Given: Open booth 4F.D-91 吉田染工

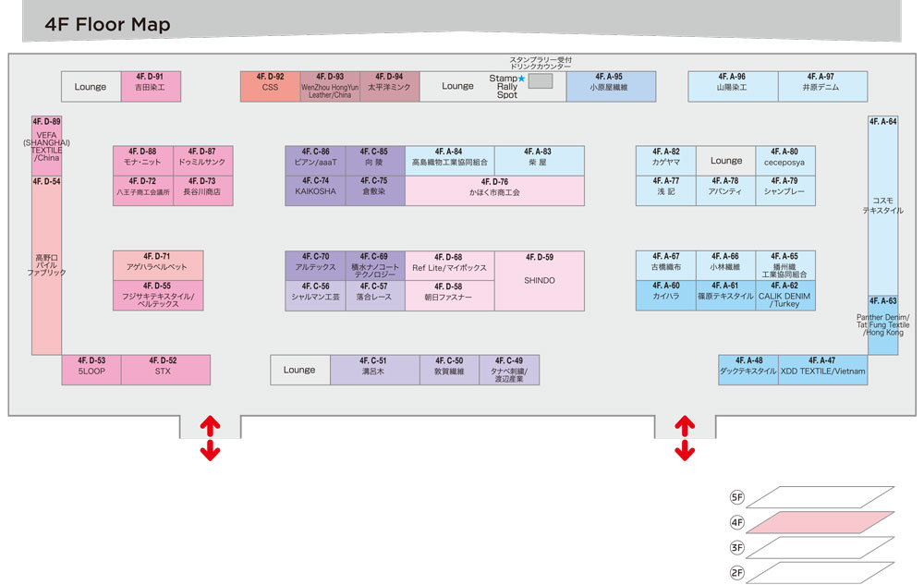Looking at the screenshot, I should (x=151, y=84).
